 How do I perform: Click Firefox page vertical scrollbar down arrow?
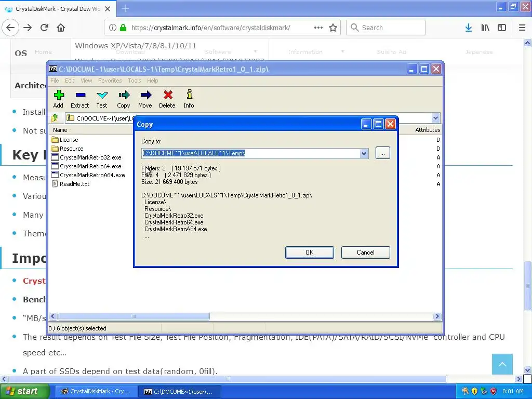[528, 369]
